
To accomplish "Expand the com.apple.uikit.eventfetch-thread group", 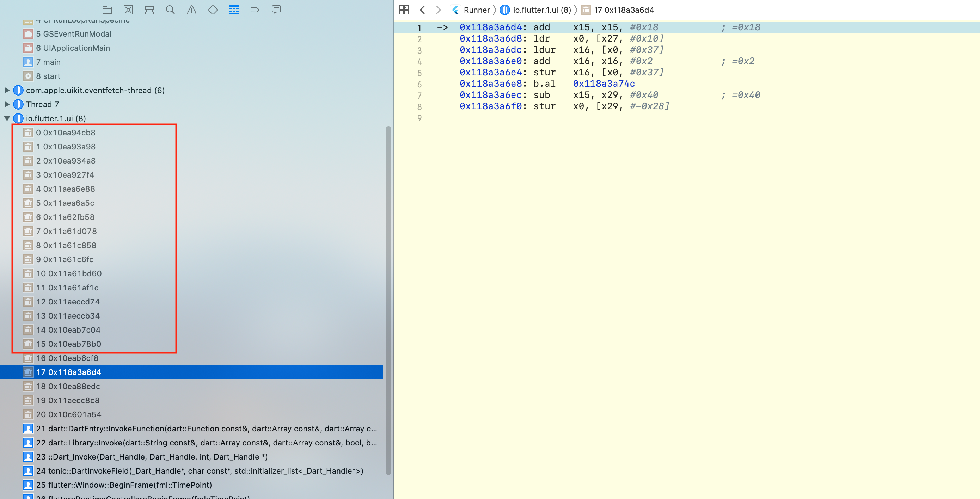I will (x=7, y=90).
